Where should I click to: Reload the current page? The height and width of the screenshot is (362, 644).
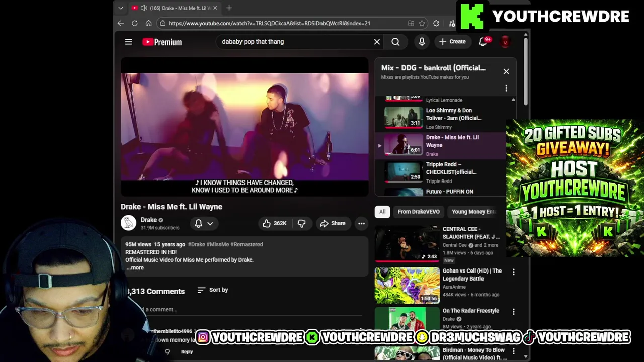pos(135,23)
